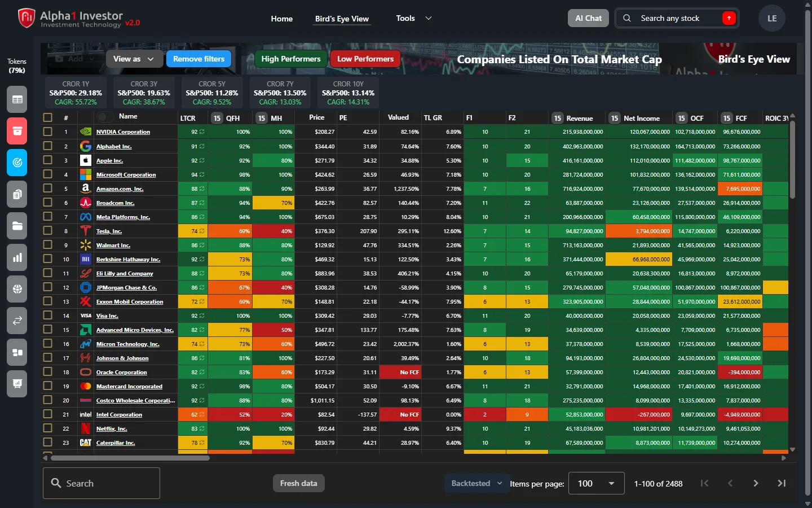Open the LE user avatar
Viewport: 812px width, 508px height.
click(772, 18)
